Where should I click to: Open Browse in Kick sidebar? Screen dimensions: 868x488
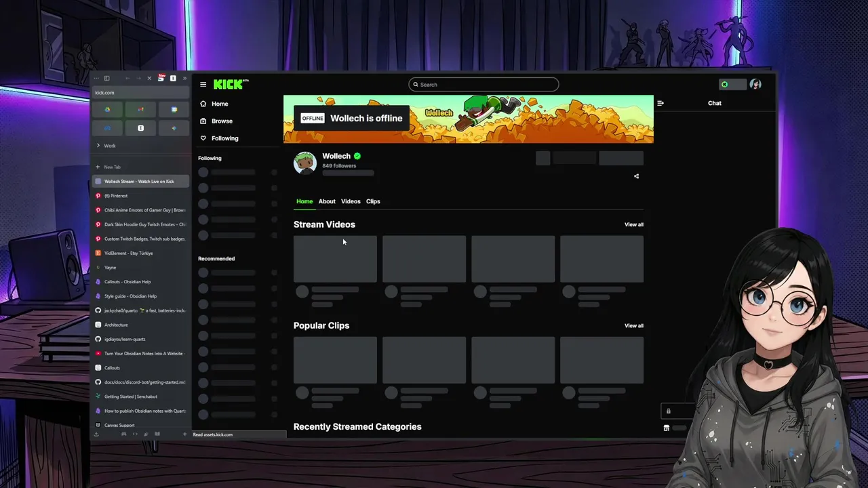216,121
